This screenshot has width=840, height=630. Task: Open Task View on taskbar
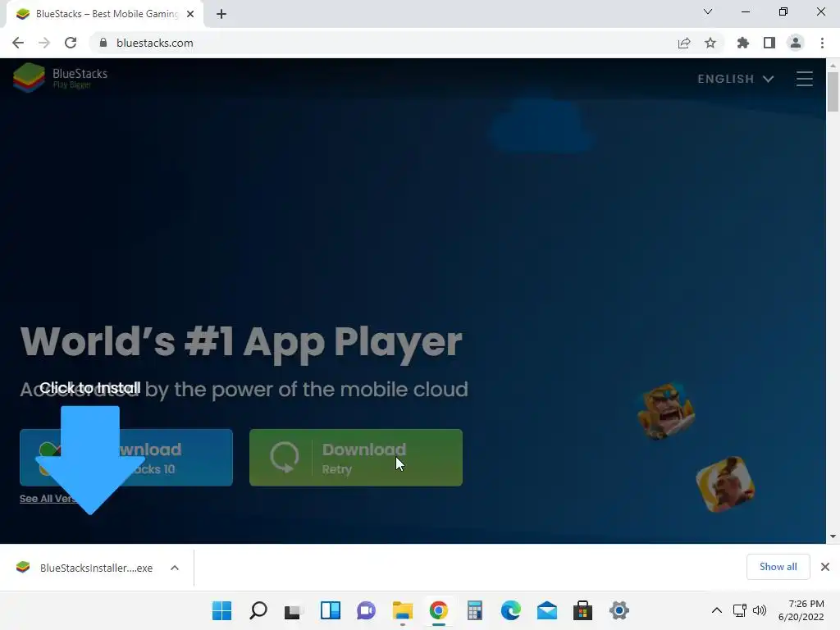pyautogui.click(x=294, y=610)
